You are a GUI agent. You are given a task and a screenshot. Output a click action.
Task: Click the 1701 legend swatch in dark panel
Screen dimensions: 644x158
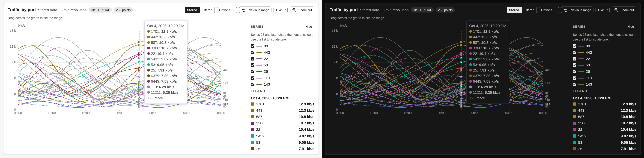pyautogui.click(x=574, y=104)
